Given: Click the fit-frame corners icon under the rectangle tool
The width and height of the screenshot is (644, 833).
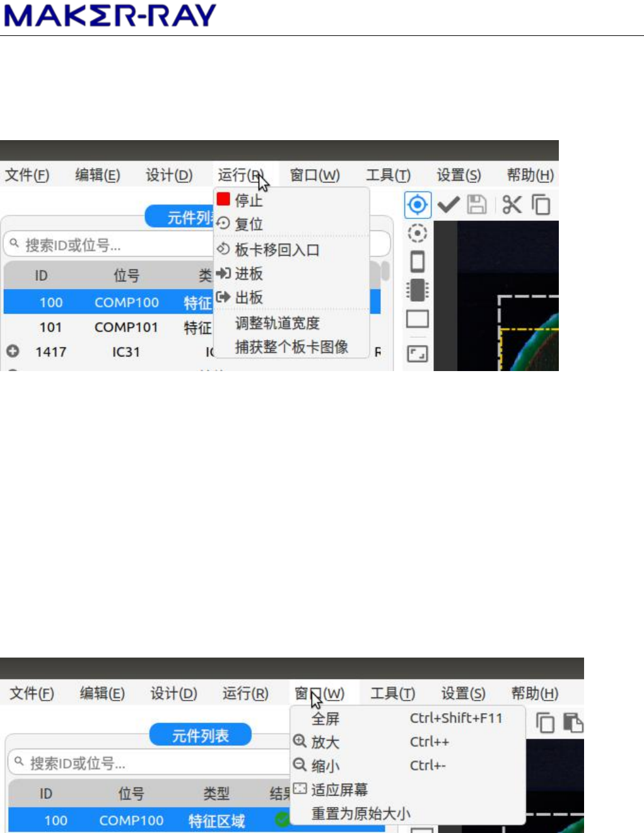Looking at the screenshot, I should click(x=417, y=353).
